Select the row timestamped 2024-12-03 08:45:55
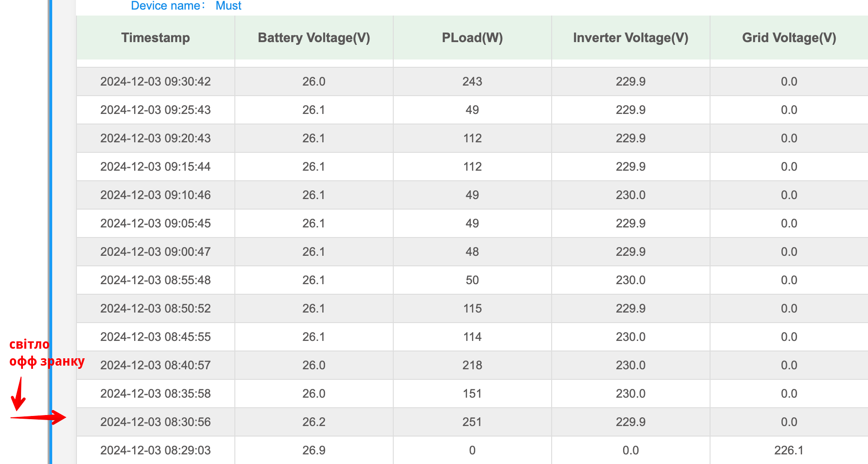The image size is (868, 464). point(472,337)
